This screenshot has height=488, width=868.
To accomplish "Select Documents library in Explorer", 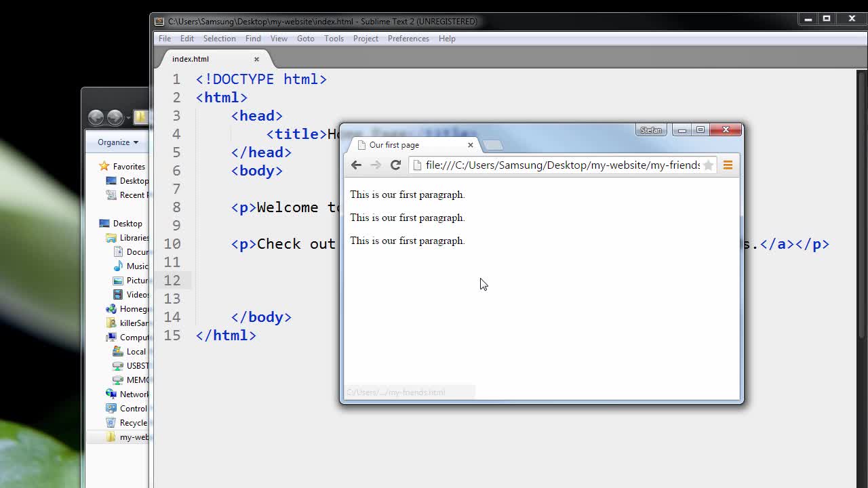I will [131, 252].
